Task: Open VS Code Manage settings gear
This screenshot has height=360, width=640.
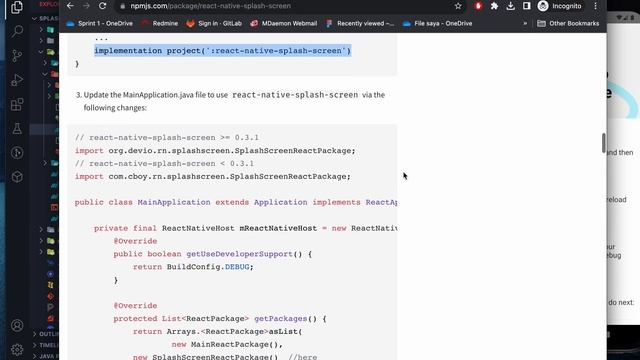Action: click(x=17, y=349)
